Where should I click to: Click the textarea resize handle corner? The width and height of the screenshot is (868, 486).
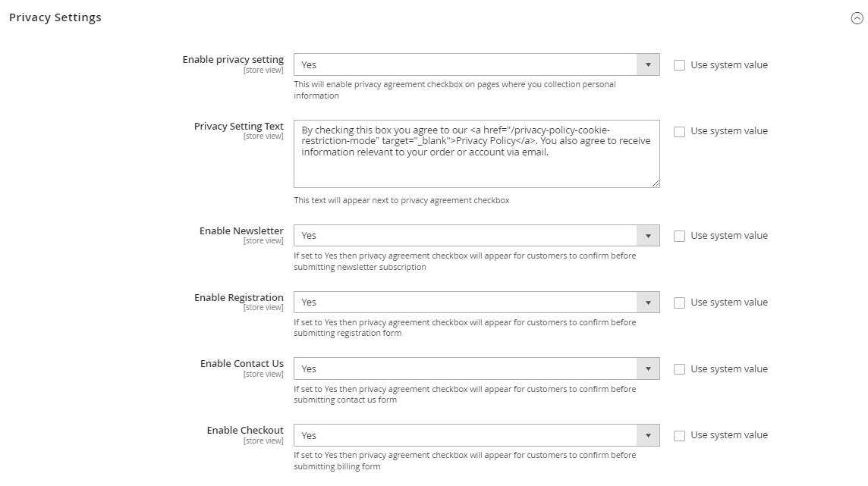tap(656, 183)
